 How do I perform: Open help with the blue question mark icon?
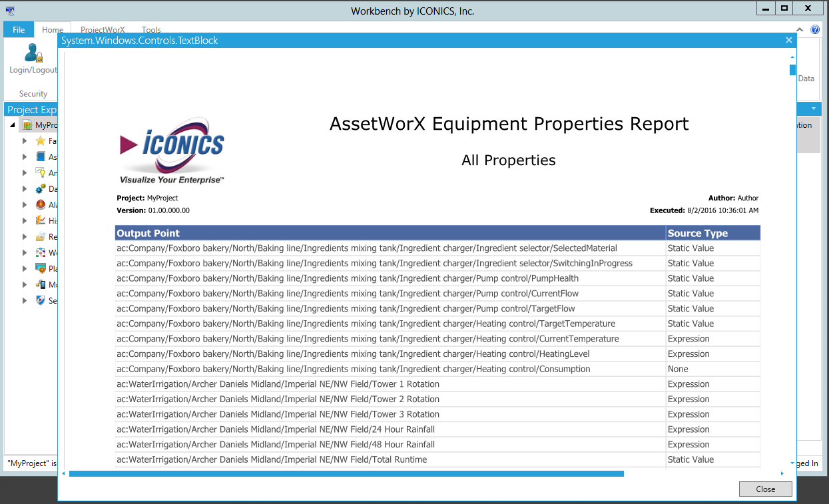(815, 30)
